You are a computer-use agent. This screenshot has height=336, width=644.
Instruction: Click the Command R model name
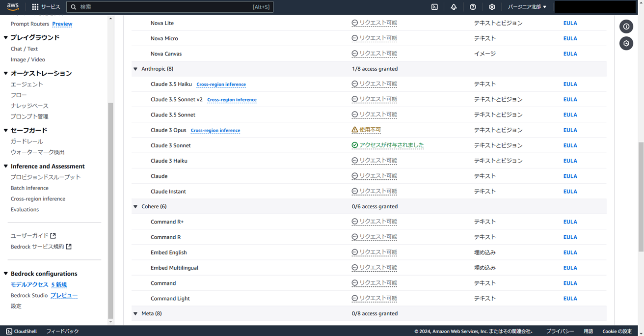point(165,237)
